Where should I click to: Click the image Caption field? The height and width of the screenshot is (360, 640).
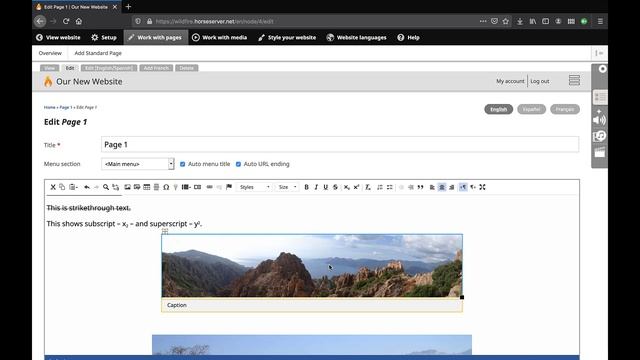click(312, 305)
